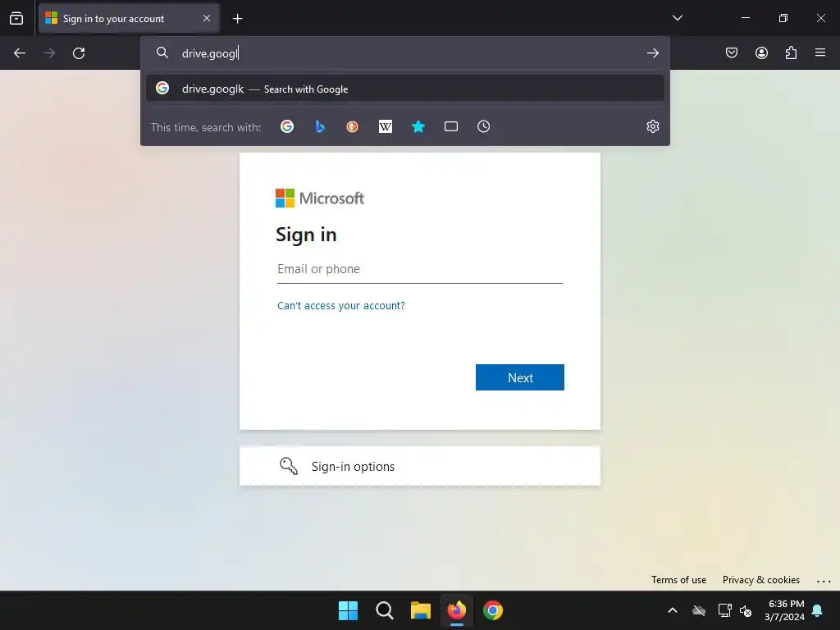Click the muted volume tray icon
Image resolution: width=840 pixels, height=630 pixels.
point(746,610)
